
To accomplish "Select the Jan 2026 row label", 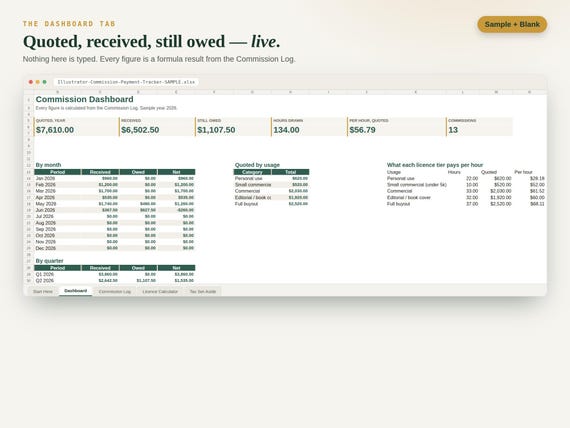I will [45, 179].
